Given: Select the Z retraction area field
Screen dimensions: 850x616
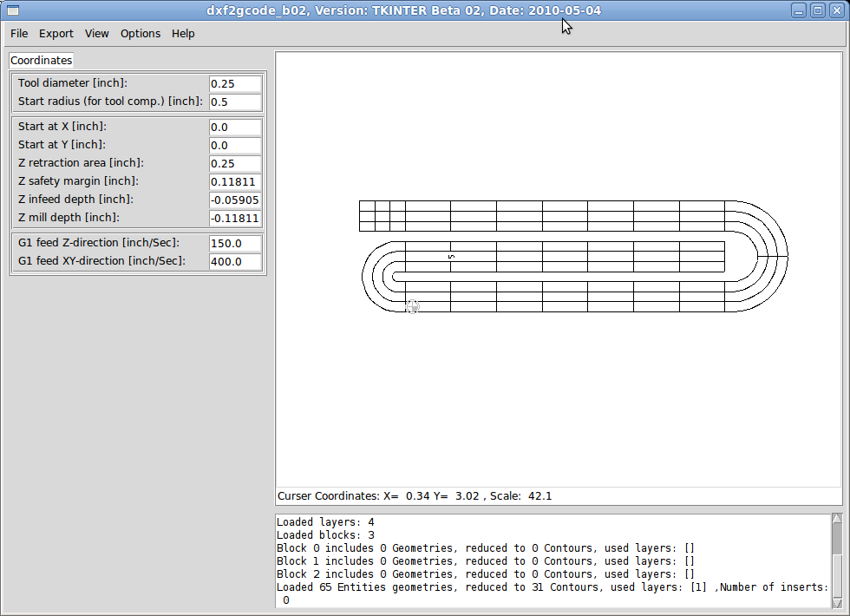Looking at the screenshot, I should tap(234, 163).
